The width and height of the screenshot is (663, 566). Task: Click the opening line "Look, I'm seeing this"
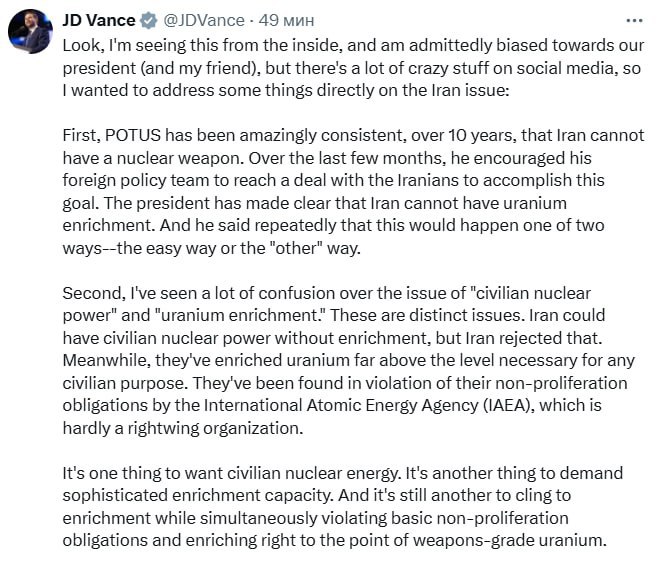tap(145, 46)
